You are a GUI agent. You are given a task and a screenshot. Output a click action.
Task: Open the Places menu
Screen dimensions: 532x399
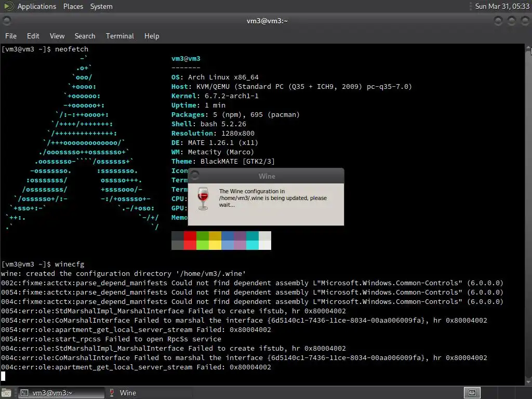[73, 6]
